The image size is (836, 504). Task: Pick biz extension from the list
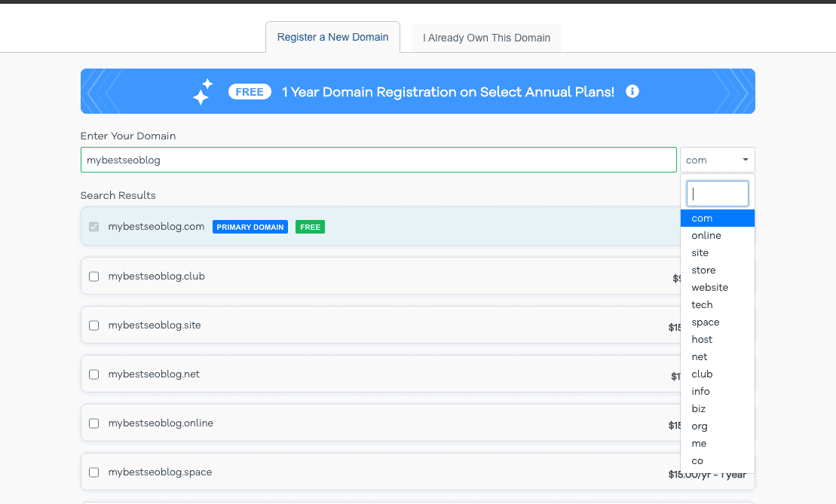pyautogui.click(x=717, y=408)
